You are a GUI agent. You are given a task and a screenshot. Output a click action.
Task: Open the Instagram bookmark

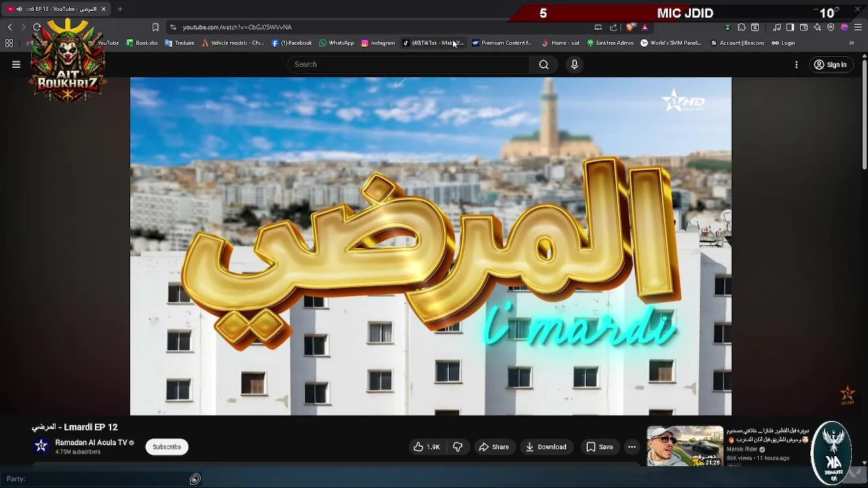pos(378,43)
